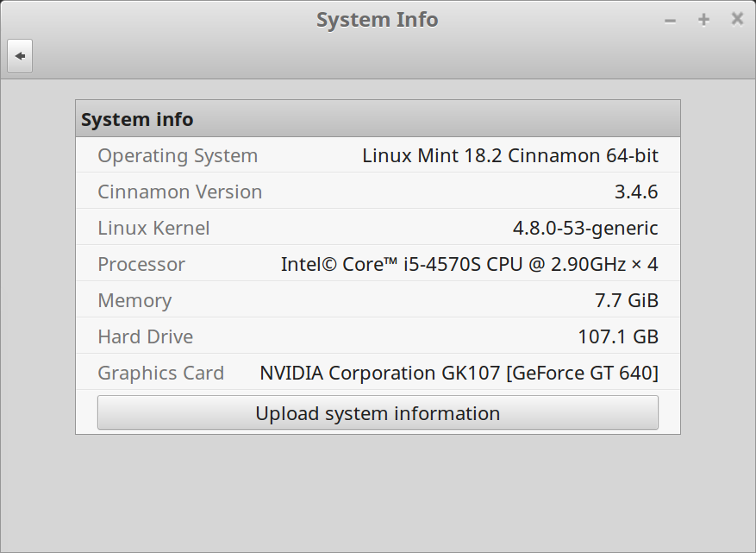Image resolution: width=756 pixels, height=553 pixels.
Task: Select the Processor label
Action: [x=141, y=265]
